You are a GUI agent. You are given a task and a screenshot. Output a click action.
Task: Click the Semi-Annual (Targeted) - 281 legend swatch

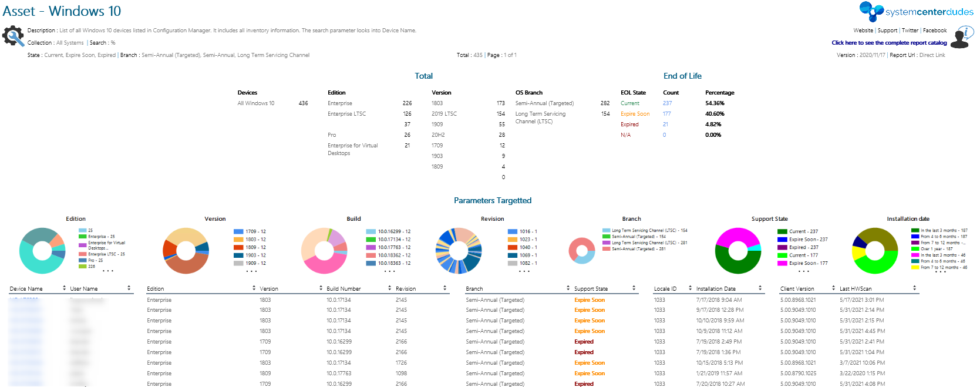(x=606, y=249)
